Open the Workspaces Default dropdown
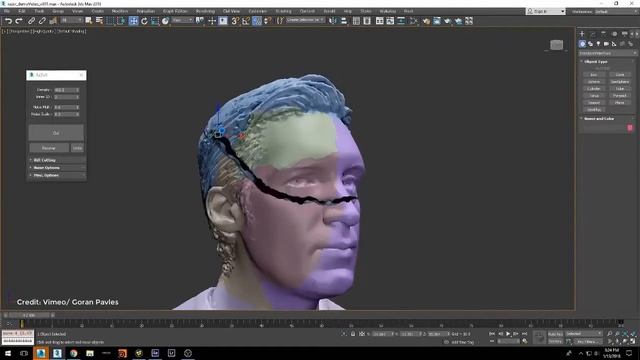The width and height of the screenshot is (640, 360). point(617,11)
